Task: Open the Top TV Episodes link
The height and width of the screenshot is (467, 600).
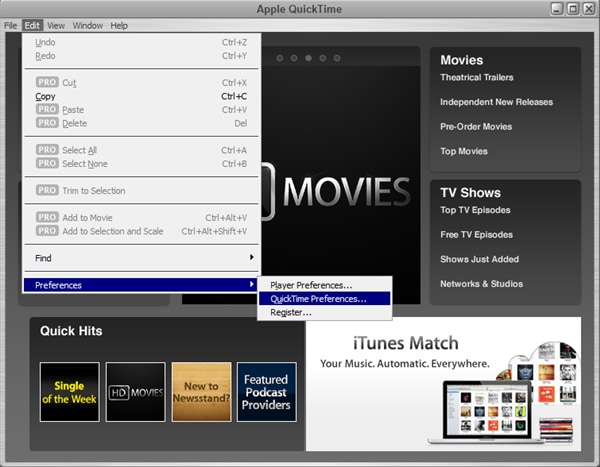Action: point(475,210)
